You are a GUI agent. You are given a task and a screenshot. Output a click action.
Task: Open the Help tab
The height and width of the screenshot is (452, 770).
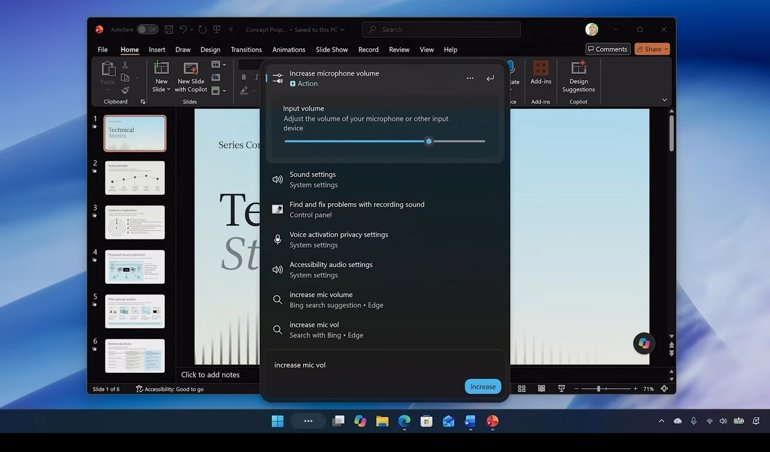point(450,50)
